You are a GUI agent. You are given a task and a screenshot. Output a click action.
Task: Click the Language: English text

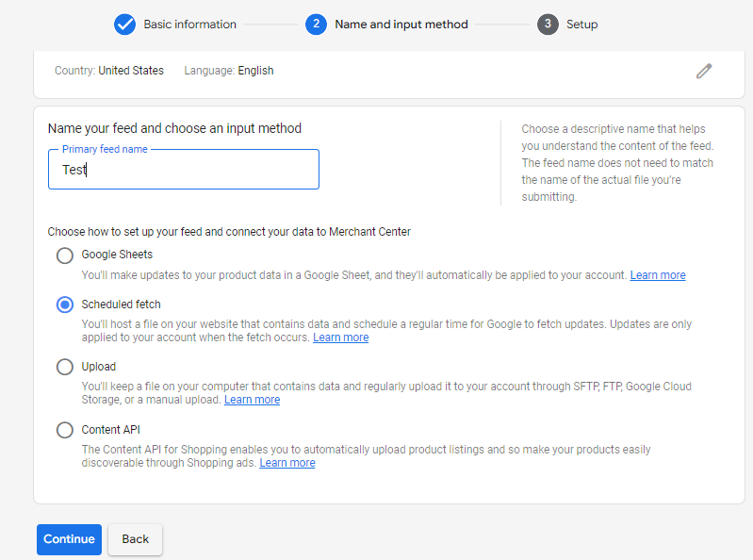coord(229,71)
